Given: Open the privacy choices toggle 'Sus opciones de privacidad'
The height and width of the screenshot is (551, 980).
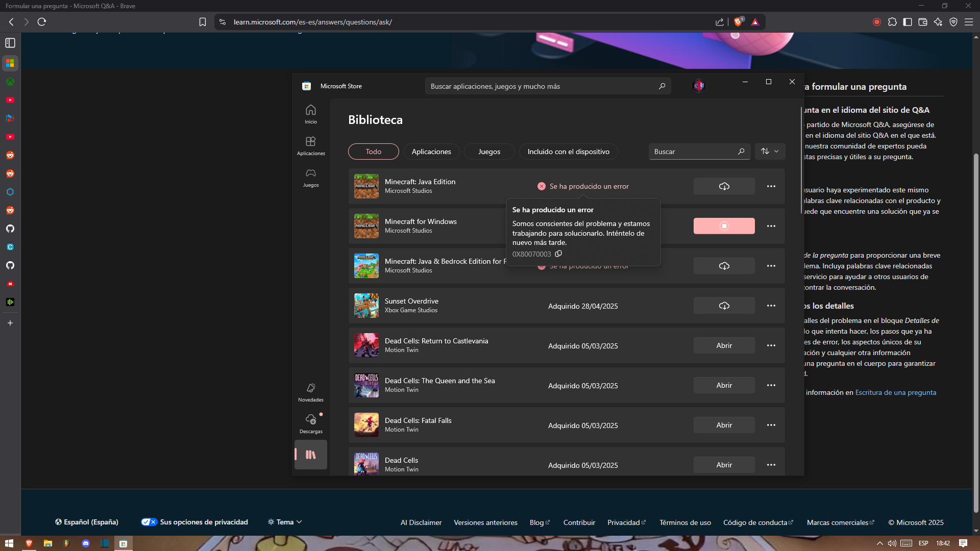Looking at the screenshot, I should pyautogui.click(x=194, y=522).
